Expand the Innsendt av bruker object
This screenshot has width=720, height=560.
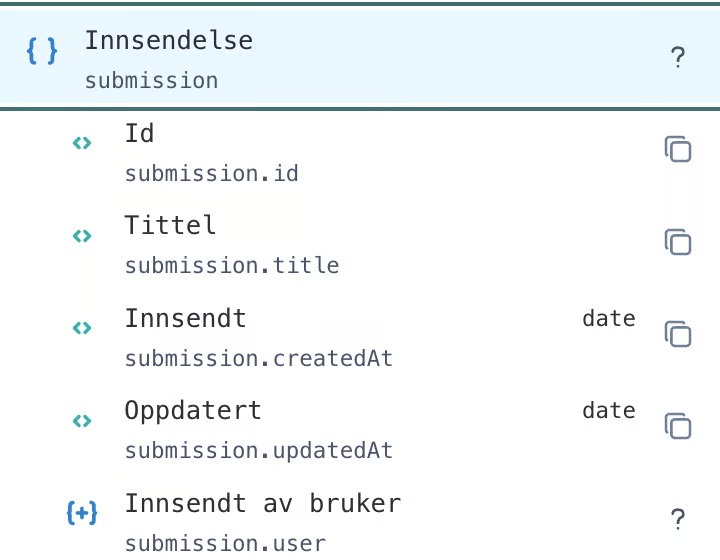82,513
